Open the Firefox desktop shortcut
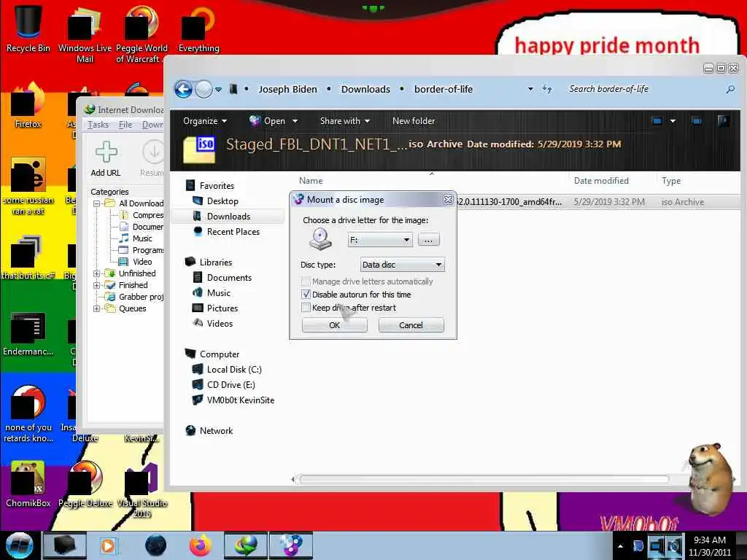 pyautogui.click(x=28, y=106)
